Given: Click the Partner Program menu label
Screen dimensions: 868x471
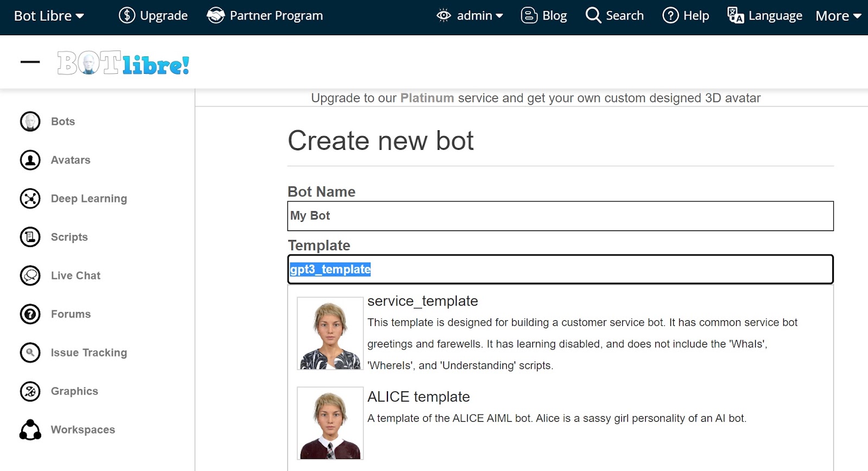Looking at the screenshot, I should (x=276, y=16).
